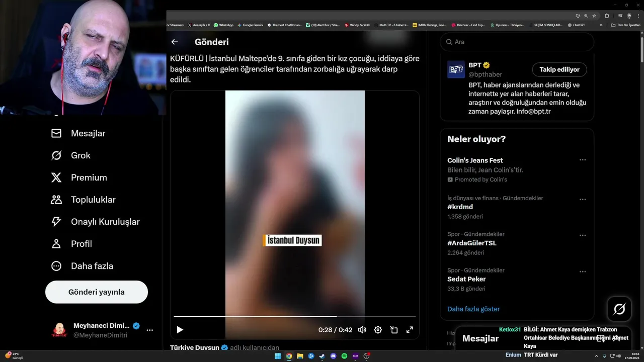Click the Takip ediliyor button for BPT
The height and width of the screenshot is (362, 644).
tap(559, 69)
